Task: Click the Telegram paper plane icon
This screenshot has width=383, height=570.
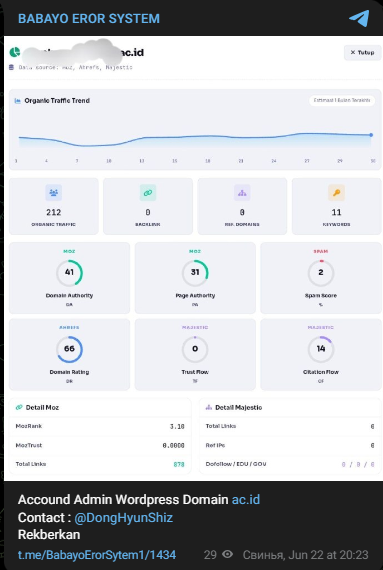Action: 359,18
